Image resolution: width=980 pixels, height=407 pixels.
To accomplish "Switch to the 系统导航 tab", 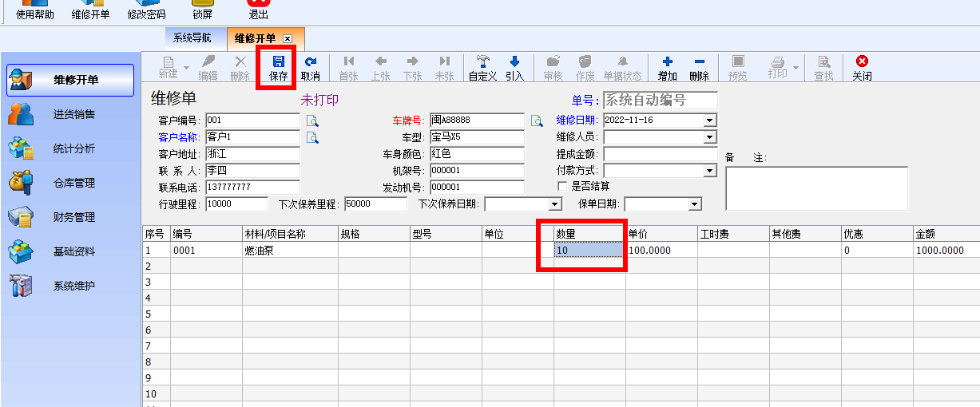I will pyautogui.click(x=192, y=38).
